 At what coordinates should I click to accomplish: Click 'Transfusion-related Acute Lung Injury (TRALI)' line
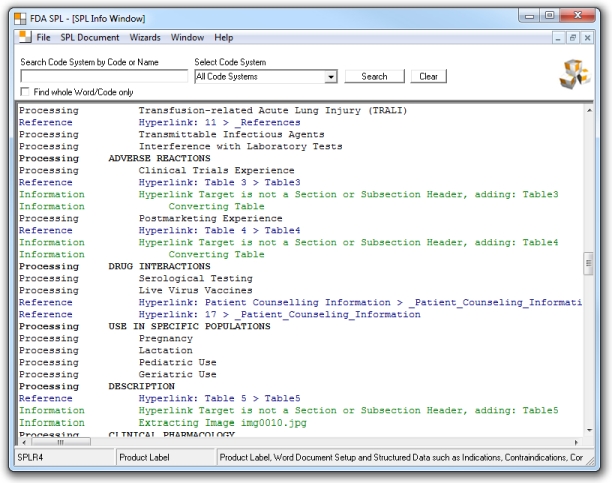273,110
